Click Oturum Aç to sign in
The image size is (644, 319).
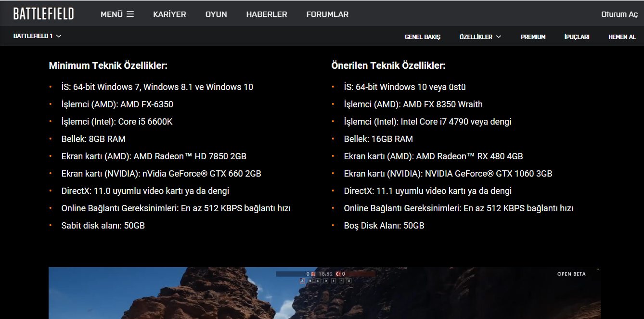pyautogui.click(x=619, y=14)
